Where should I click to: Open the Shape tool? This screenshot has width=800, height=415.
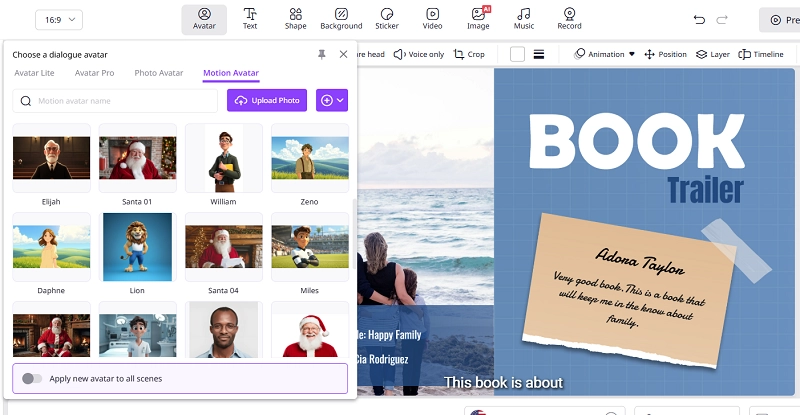(295, 19)
